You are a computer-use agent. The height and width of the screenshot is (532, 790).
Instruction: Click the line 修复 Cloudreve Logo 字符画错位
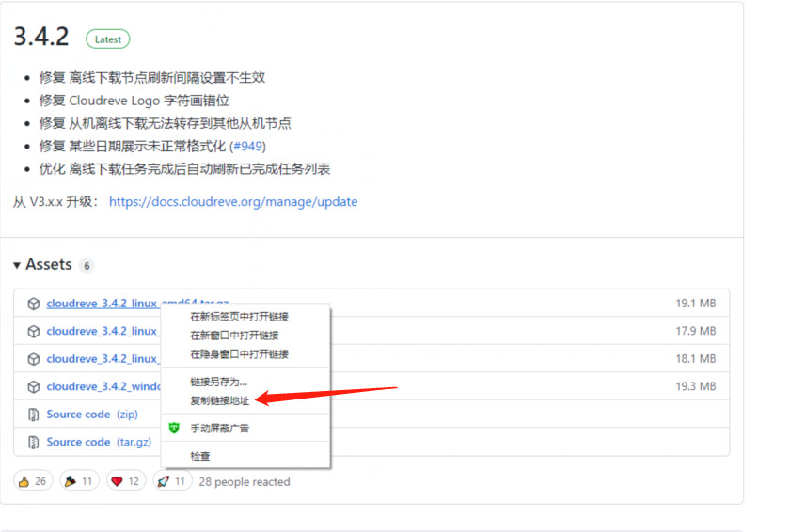[x=134, y=101]
